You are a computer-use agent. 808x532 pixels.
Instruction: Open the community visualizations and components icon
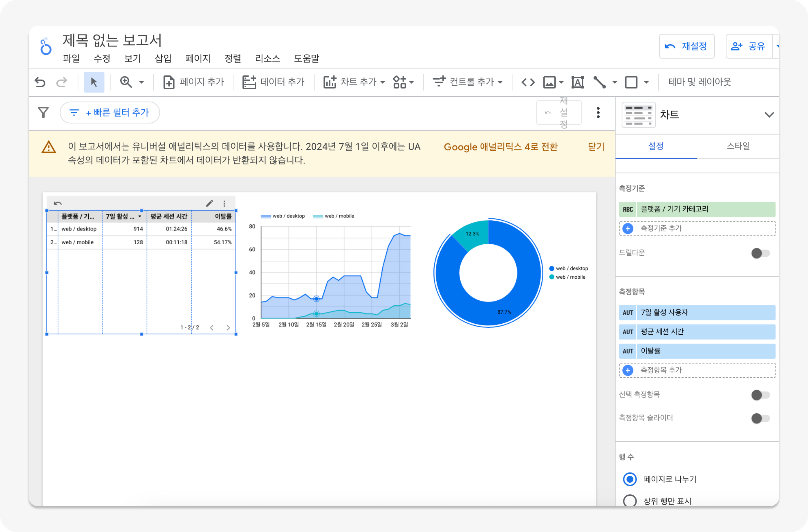click(400, 82)
